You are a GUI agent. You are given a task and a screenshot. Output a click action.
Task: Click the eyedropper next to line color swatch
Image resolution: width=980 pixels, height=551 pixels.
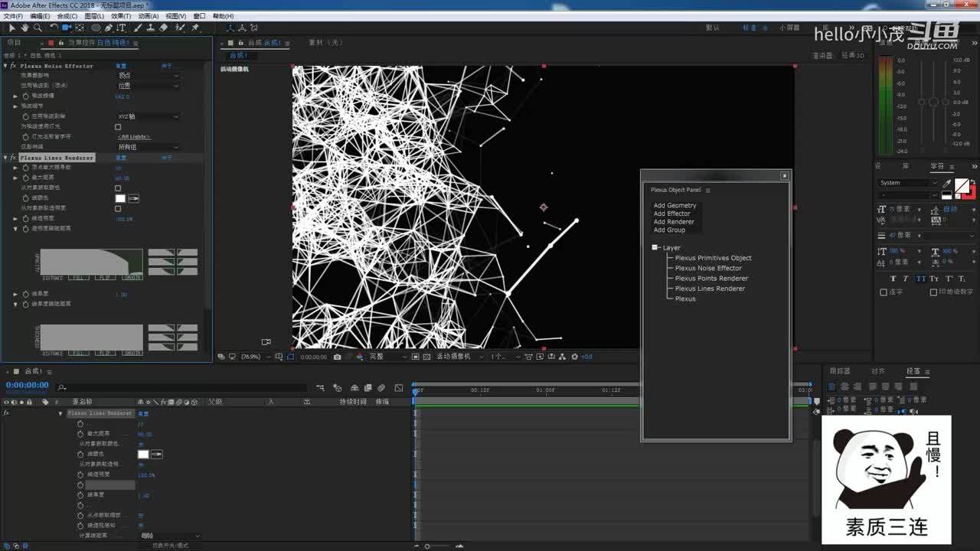[x=133, y=198]
